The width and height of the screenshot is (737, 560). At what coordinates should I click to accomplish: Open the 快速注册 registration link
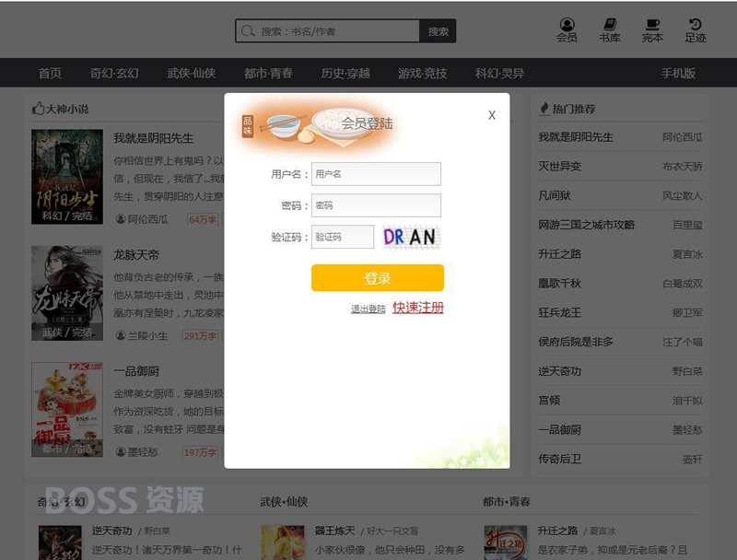418,308
